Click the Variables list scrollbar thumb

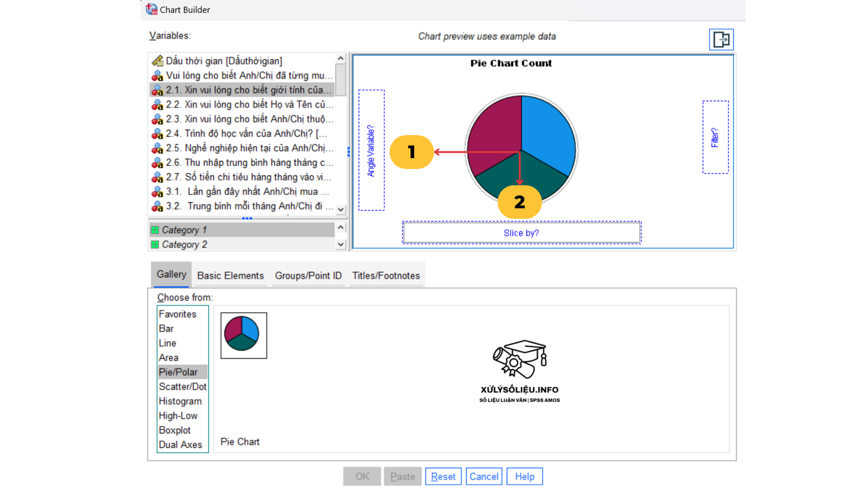click(x=341, y=80)
